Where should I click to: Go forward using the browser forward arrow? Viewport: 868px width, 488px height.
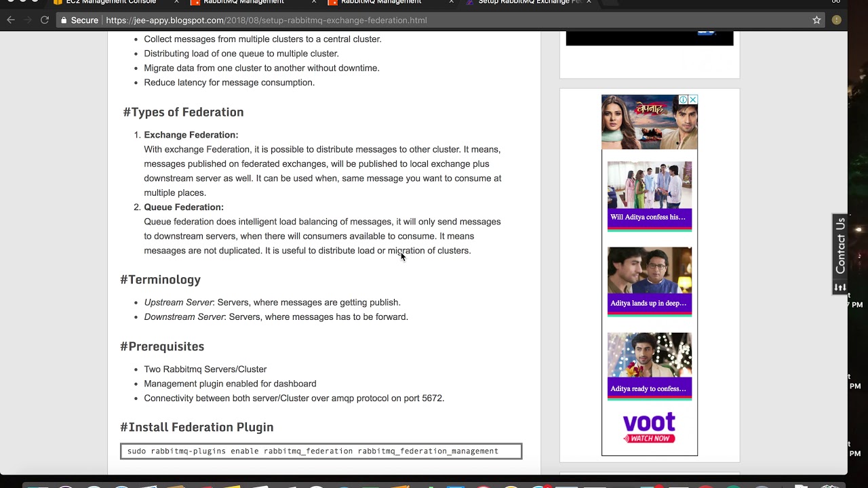28,20
